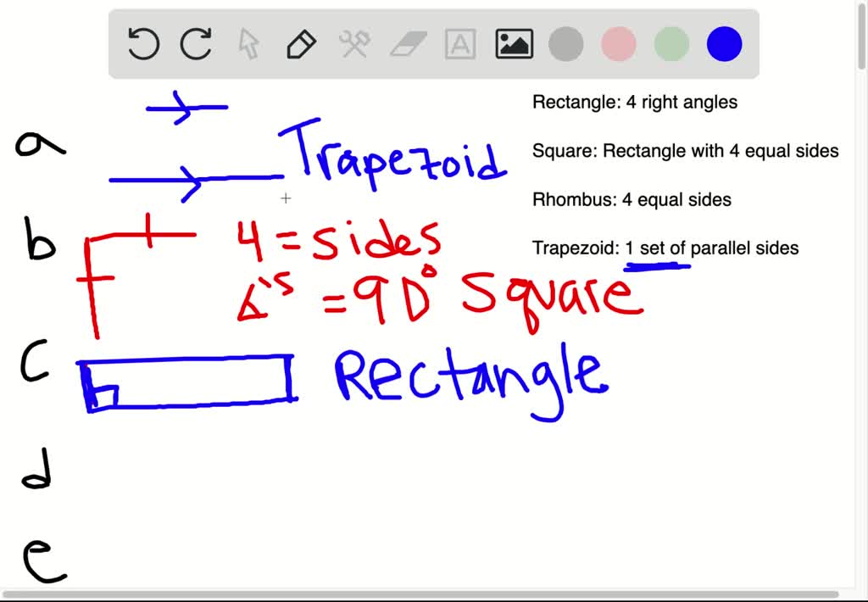The image size is (868, 602).
Task: Click the insert image icon
Action: (514, 42)
